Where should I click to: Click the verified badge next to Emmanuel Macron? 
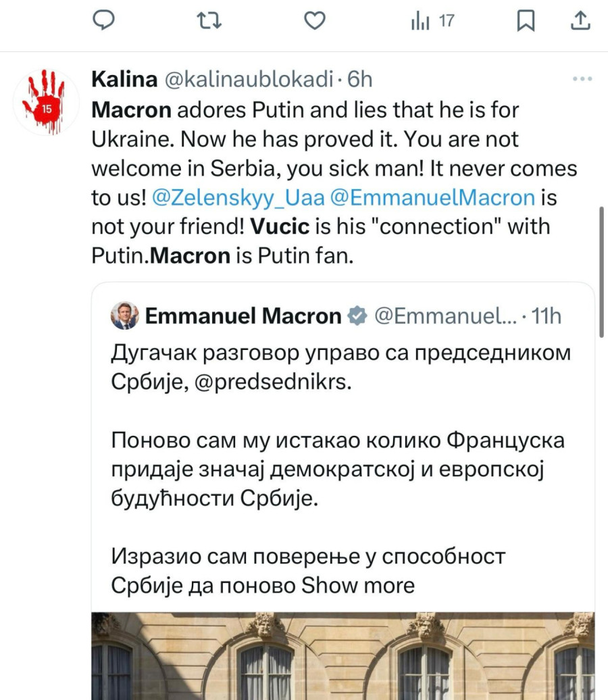[x=357, y=316]
